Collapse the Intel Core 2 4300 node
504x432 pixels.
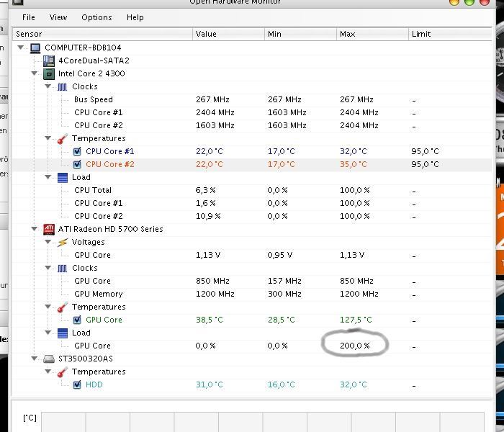[35, 73]
